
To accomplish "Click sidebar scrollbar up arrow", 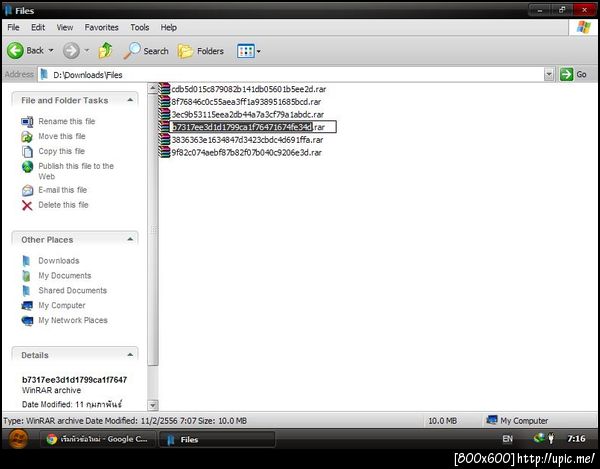I will click(x=153, y=88).
